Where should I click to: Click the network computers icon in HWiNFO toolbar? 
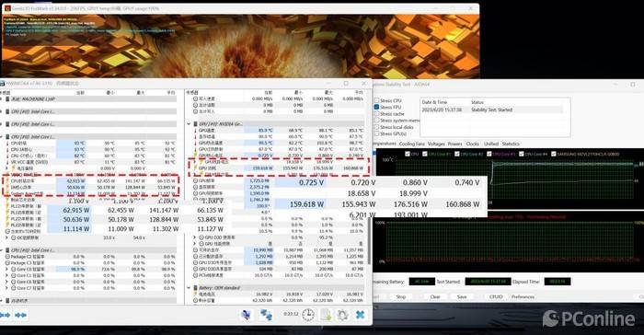pyautogui.click(x=266, y=315)
